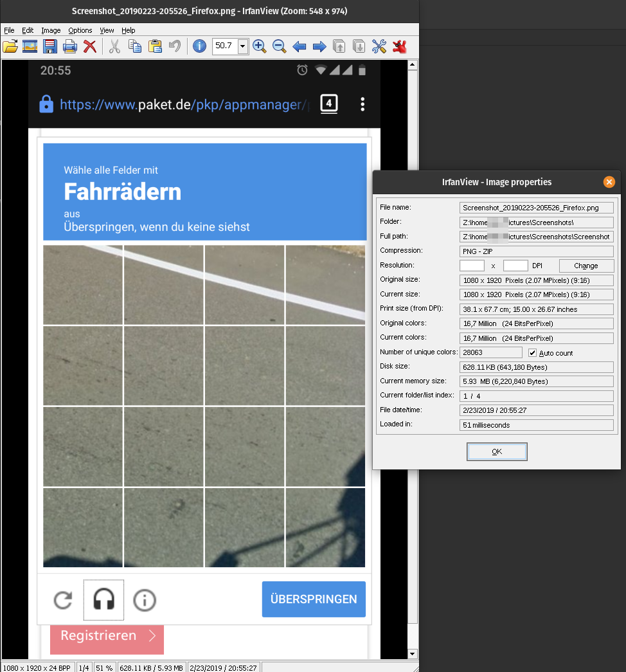Click the vertical scrollbar up arrow
Screen dimensions: 626x672
pyautogui.click(x=412, y=65)
